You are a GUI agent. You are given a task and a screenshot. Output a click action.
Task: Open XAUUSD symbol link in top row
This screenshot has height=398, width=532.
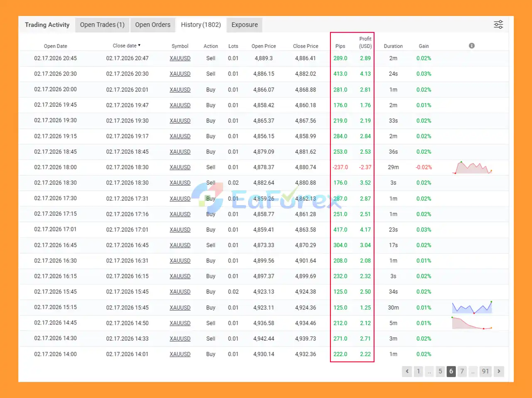point(180,58)
